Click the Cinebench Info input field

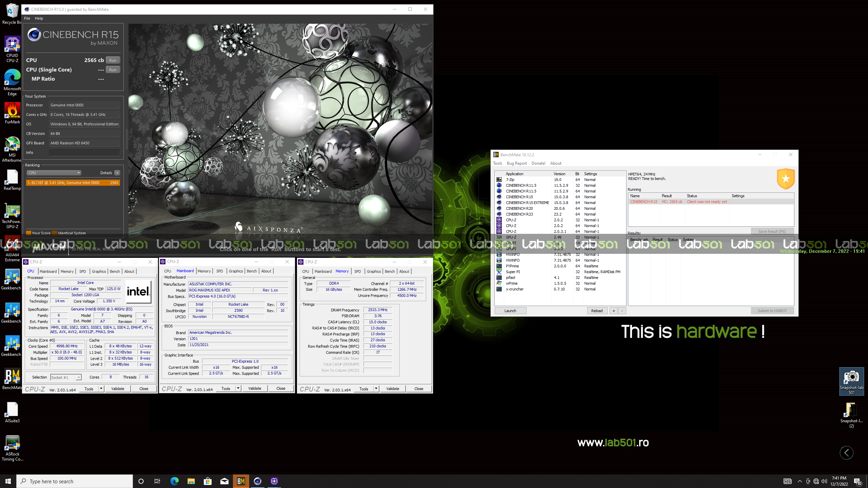pyautogui.click(x=84, y=152)
